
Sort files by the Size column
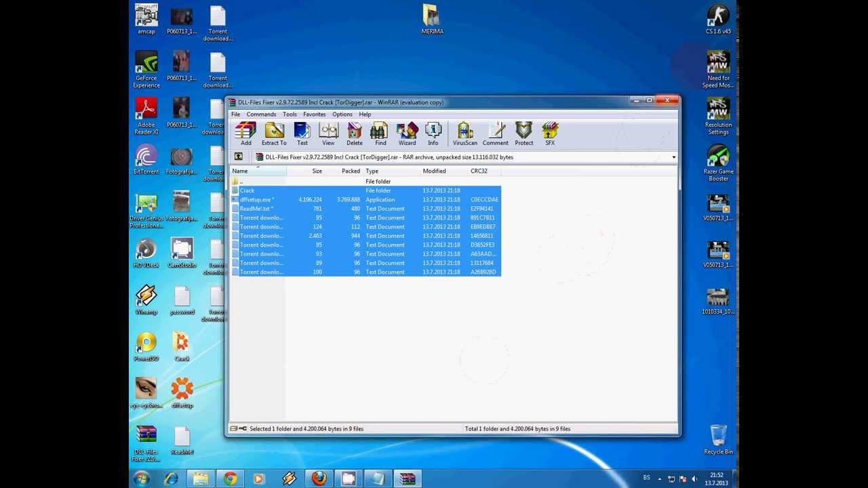pyautogui.click(x=305, y=171)
